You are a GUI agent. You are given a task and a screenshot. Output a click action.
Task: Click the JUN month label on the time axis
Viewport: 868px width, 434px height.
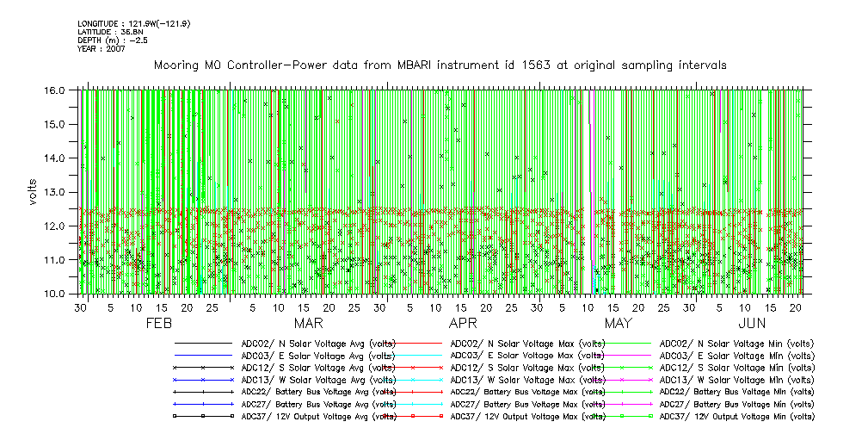pos(753,323)
